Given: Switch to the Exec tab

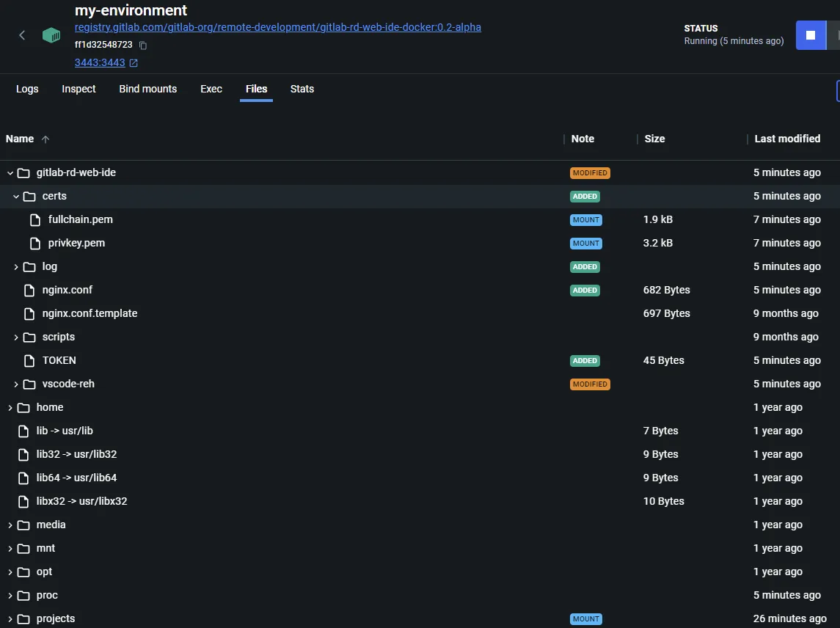Looking at the screenshot, I should [x=211, y=89].
